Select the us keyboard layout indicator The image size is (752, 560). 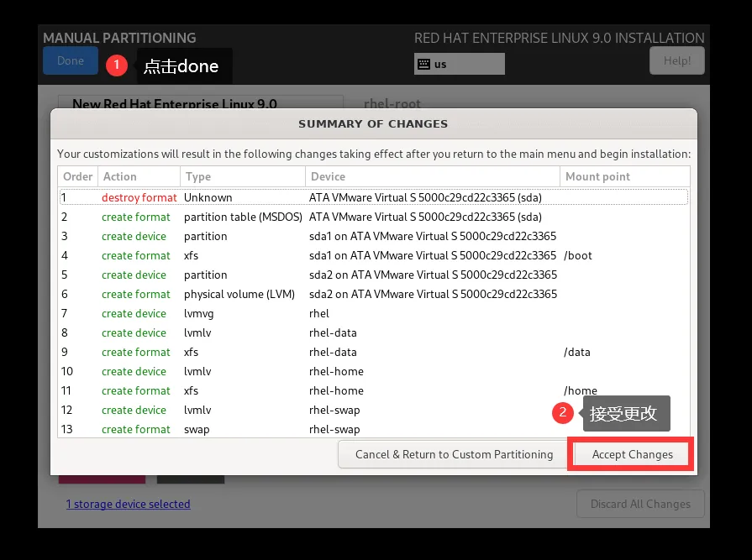coord(459,64)
